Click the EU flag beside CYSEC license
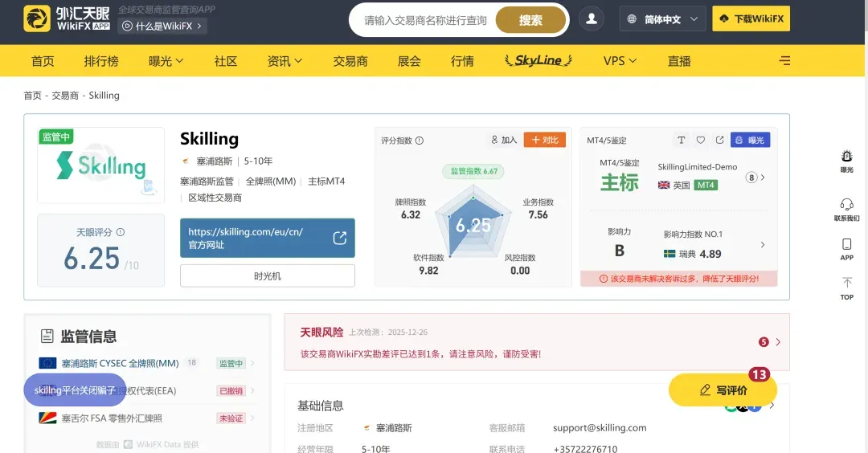This screenshot has width=868, height=453. [47, 363]
